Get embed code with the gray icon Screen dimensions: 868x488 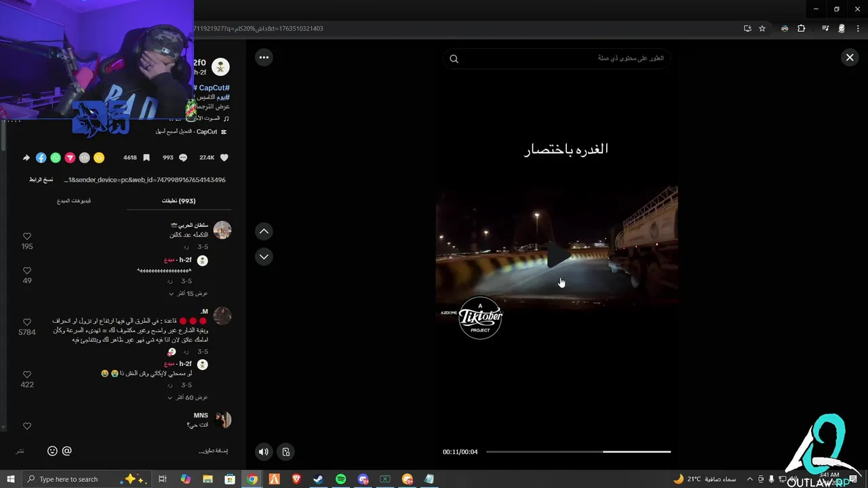(84, 157)
